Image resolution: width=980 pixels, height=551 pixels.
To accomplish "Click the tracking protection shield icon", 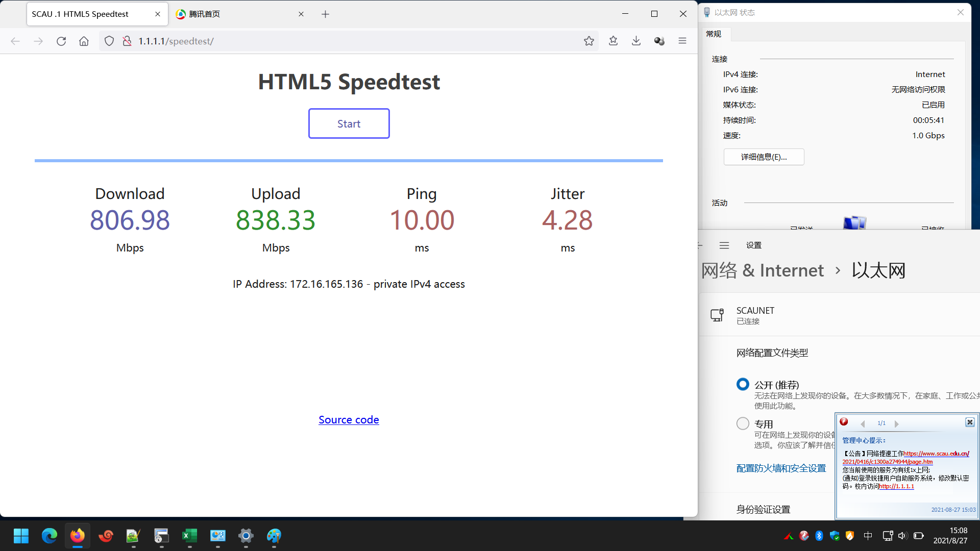I will point(109,41).
